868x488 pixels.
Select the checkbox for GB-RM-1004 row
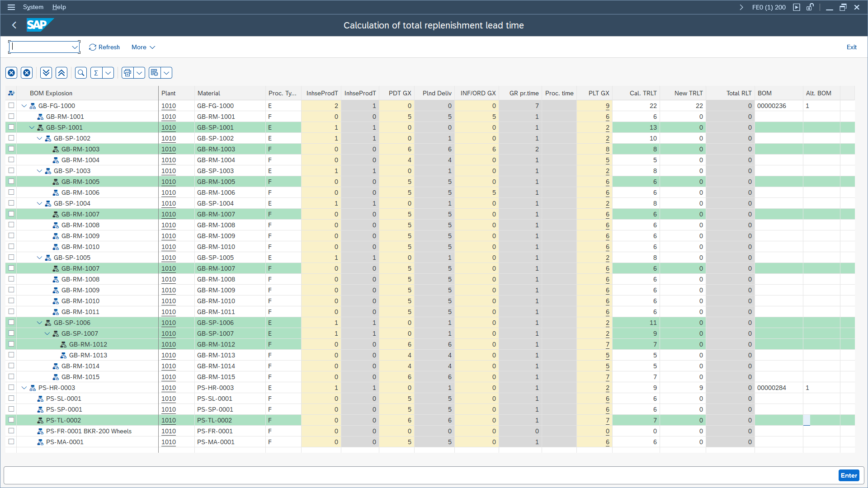click(x=11, y=160)
